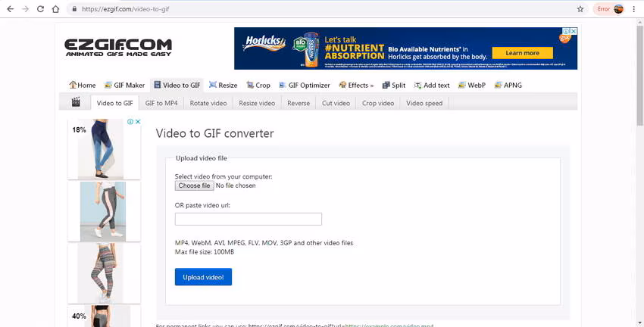Open the Split tool
The height and width of the screenshot is (327, 644).
click(x=393, y=86)
